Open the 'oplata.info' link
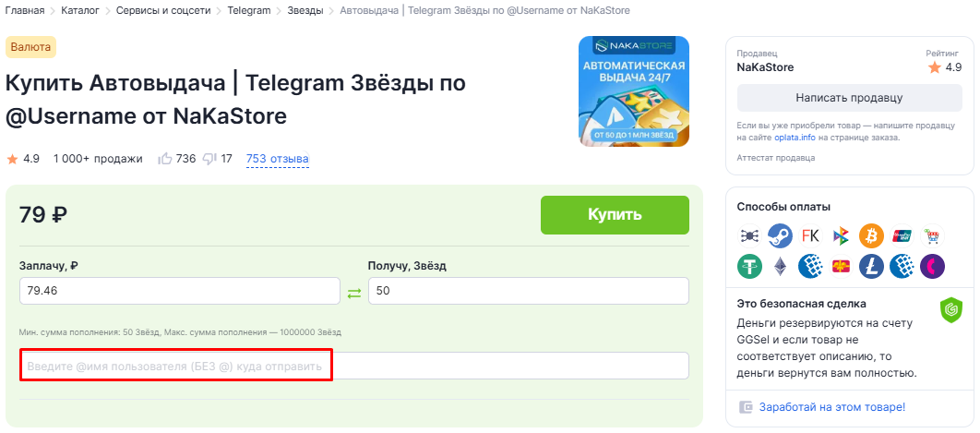The width and height of the screenshot is (980, 433). coord(797,138)
